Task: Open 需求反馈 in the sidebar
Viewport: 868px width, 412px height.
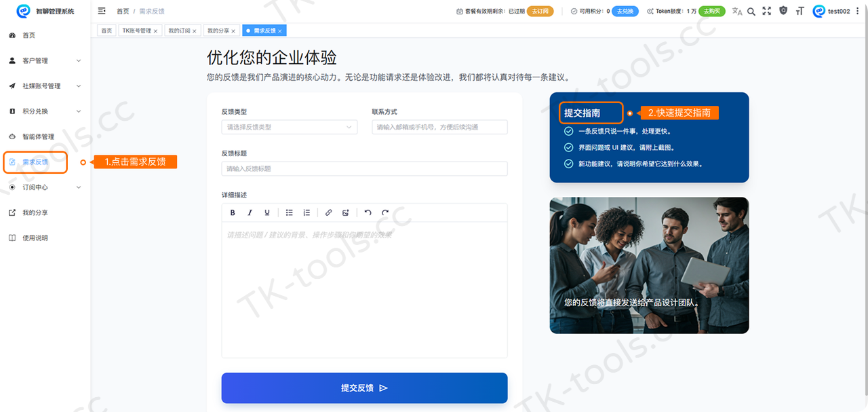Action: (35, 162)
